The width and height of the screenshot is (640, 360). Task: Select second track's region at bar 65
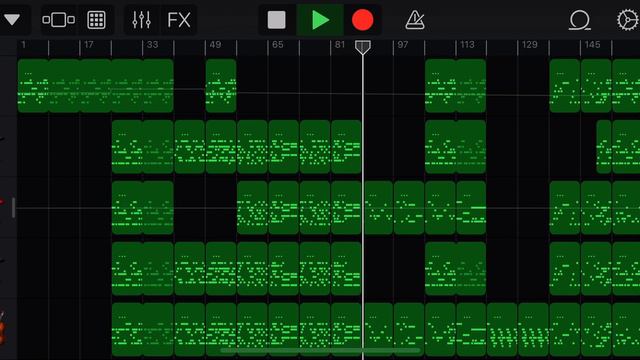pyautogui.click(x=283, y=147)
